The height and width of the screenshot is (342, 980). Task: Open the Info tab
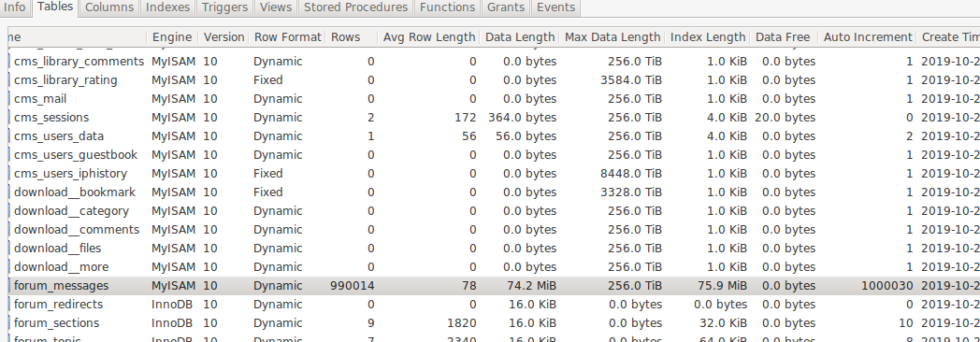(15, 8)
